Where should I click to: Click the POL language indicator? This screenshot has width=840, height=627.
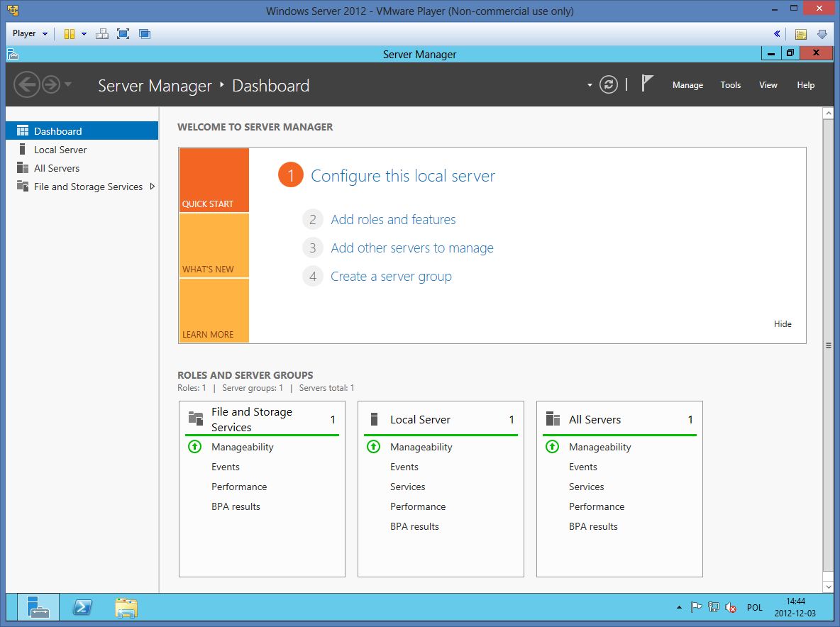754,607
